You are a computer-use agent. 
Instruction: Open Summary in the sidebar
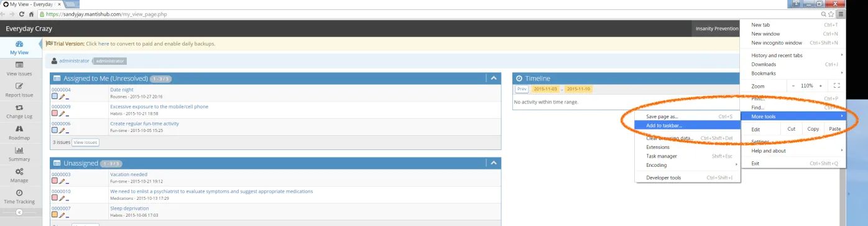tap(19, 154)
